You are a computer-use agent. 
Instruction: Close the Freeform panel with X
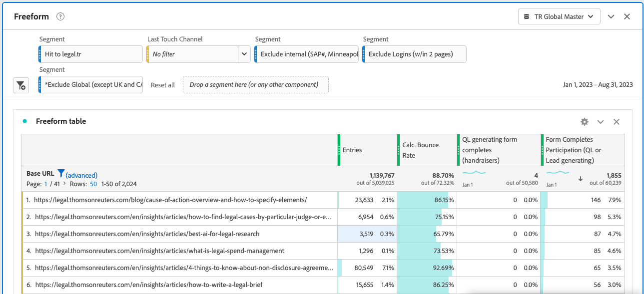pyautogui.click(x=627, y=16)
